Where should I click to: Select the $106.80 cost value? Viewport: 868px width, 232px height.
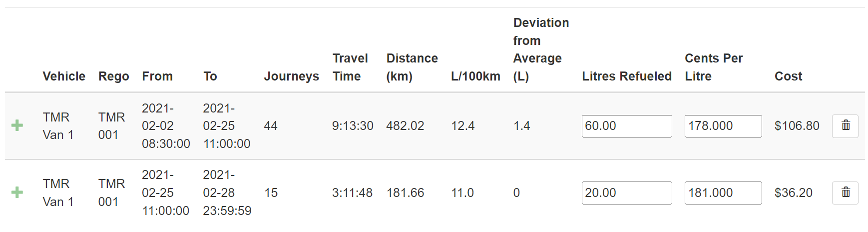tap(797, 126)
